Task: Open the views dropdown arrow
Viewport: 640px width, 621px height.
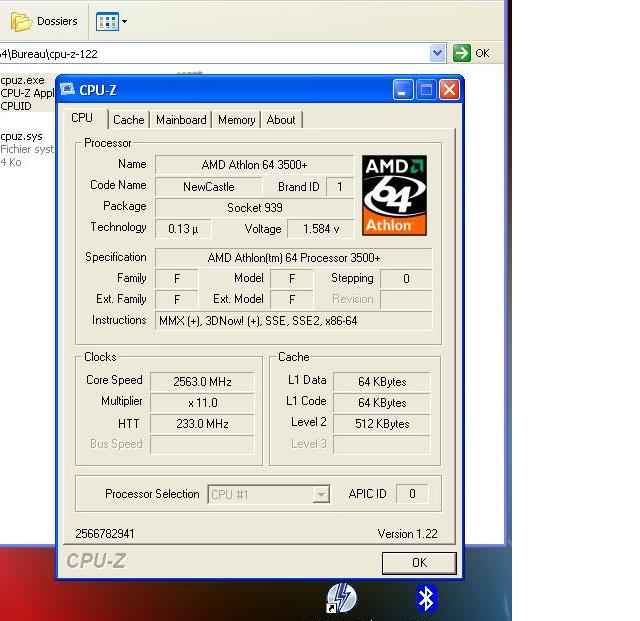Action: coord(124,21)
